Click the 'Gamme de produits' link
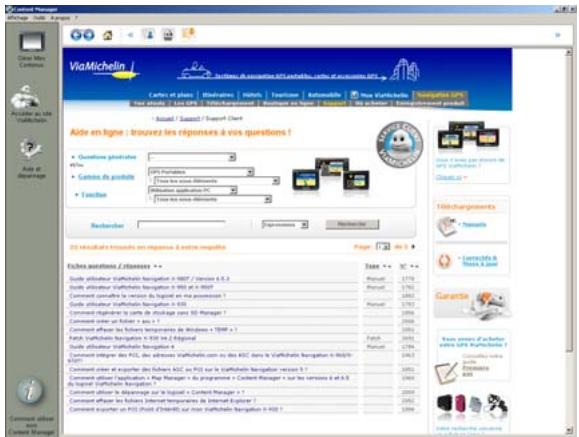The height and width of the screenshot is (437, 579). tap(106, 177)
